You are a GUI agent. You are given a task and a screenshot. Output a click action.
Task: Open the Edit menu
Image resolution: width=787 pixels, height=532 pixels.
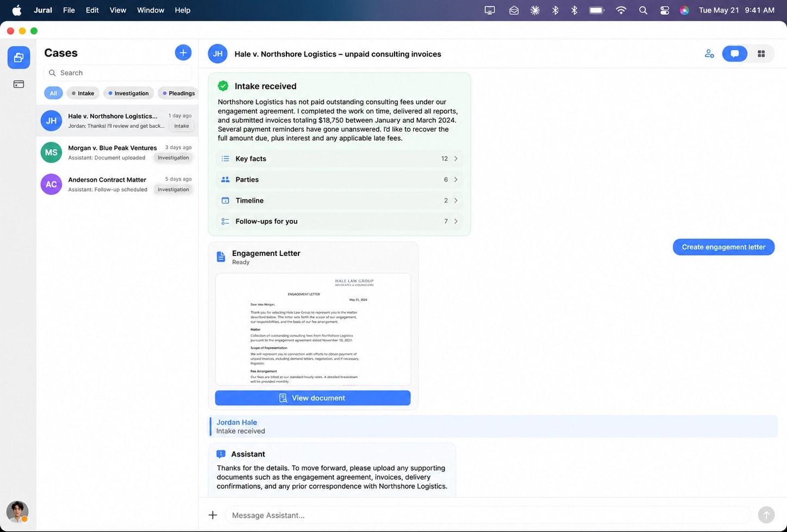click(92, 10)
